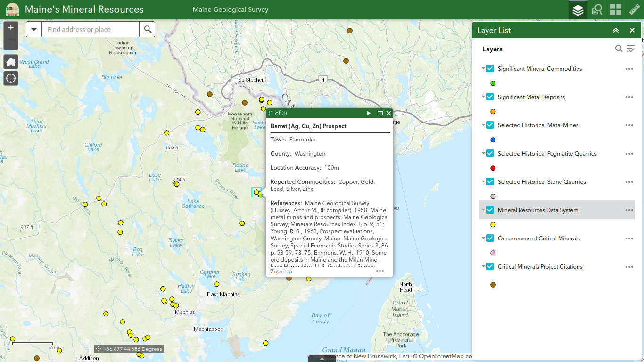Viewport: 644px width, 362px height.
Task: Open the Layer List widget icon
Action: [578, 9]
